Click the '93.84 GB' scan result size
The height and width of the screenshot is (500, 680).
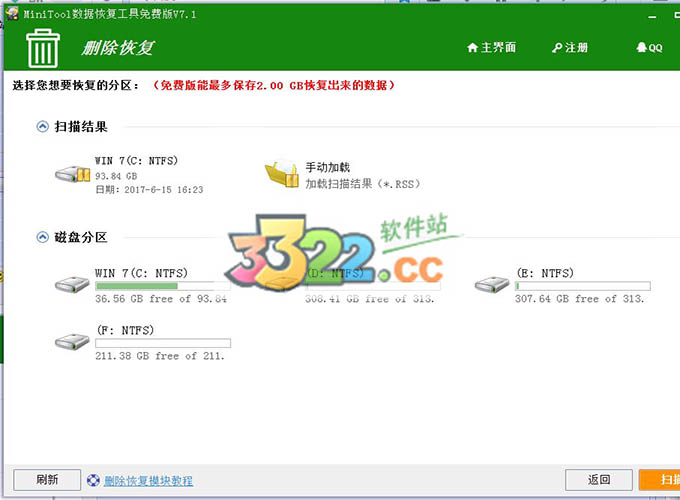click(x=116, y=176)
